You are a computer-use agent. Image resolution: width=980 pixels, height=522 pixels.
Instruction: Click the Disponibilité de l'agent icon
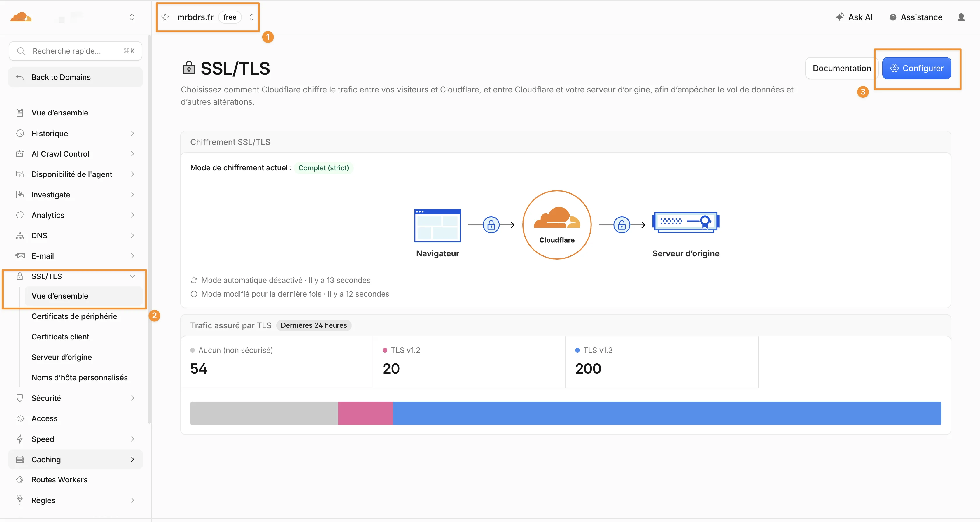point(20,174)
